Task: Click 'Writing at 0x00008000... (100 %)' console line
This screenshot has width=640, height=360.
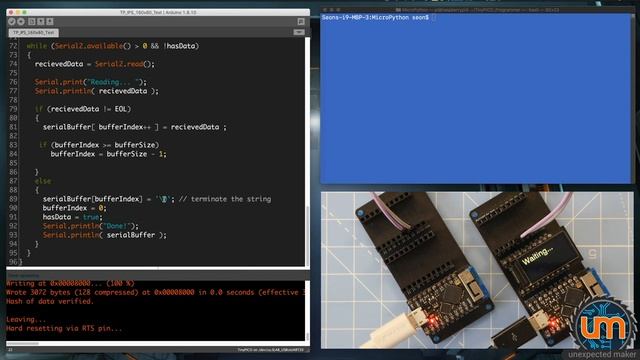Action: pos(70,283)
